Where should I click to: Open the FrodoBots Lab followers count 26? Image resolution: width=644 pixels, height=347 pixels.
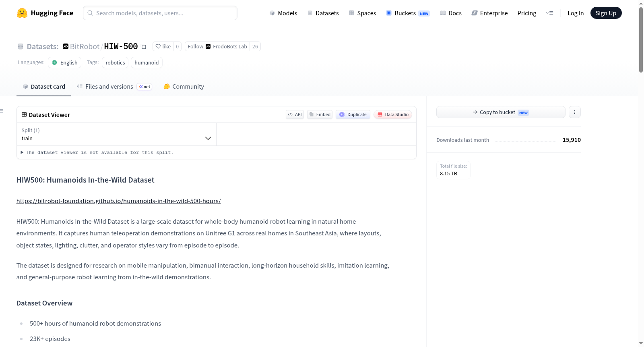255,46
